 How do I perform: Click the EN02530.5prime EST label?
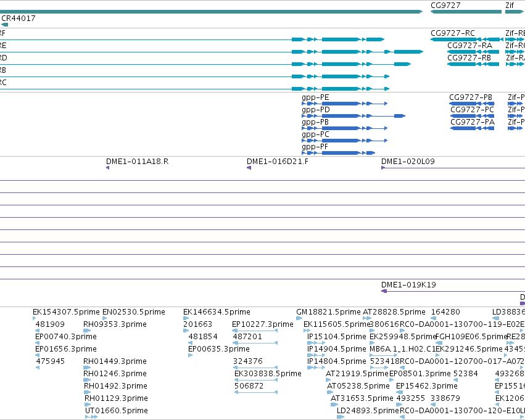(134, 312)
